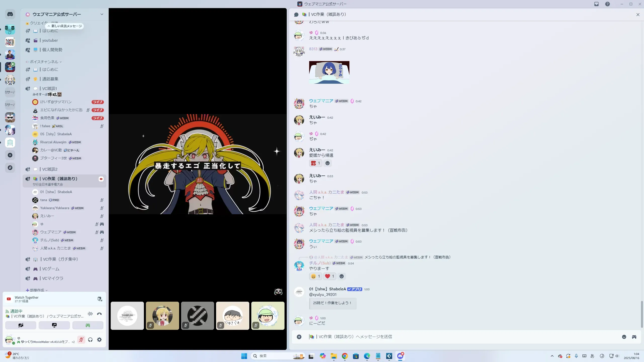
Task: Open the noise suppression waveform icon
Action: click(x=90, y=314)
